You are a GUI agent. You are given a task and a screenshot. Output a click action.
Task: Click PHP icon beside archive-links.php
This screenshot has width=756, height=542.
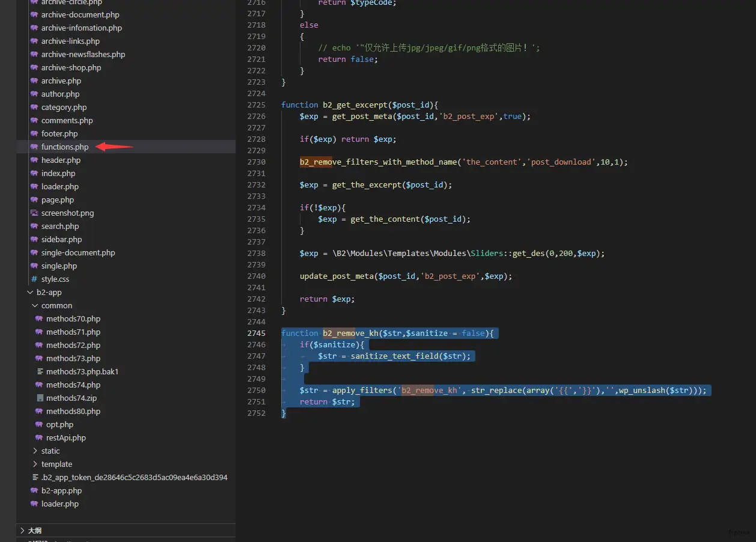tap(34, 41)
